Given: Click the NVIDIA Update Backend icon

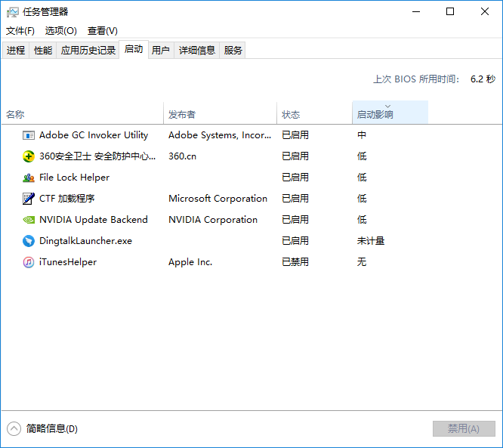Looking at the screenshot, I should coord(29,220).
